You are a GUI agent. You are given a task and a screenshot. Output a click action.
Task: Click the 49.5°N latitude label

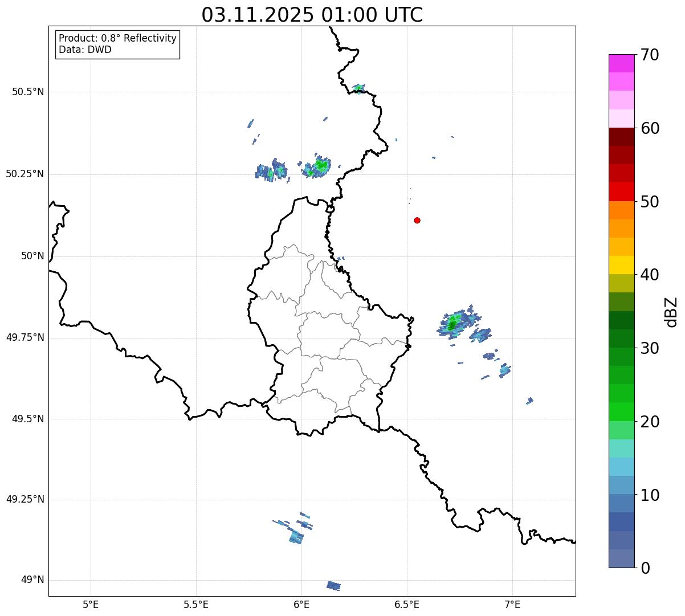pos(28,419)
